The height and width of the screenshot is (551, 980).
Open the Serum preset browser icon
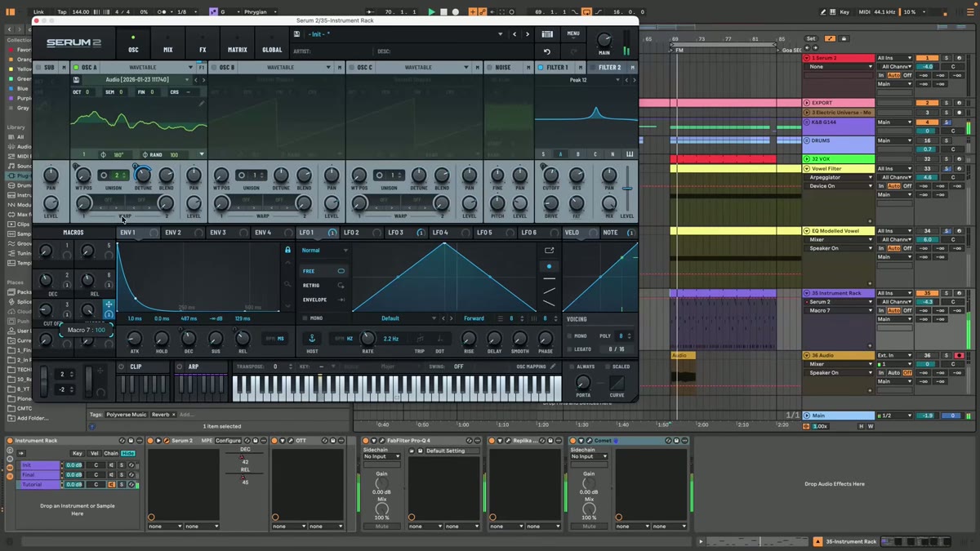click(x=547, y=34)
